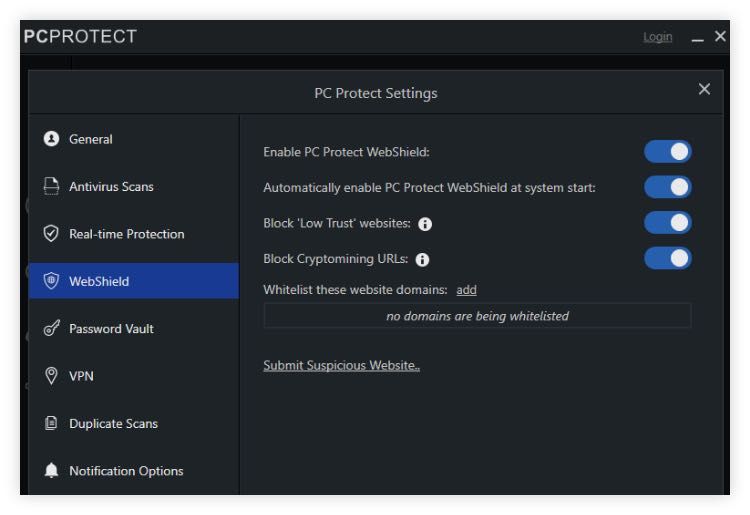Show info for Block Cryptomining URLs
750x515 pixels.
click(x=422, y=260)
